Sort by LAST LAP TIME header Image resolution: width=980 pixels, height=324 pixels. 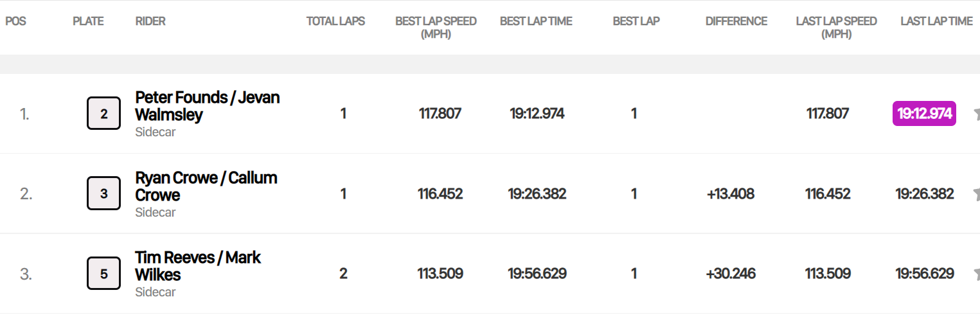(936, 21)
